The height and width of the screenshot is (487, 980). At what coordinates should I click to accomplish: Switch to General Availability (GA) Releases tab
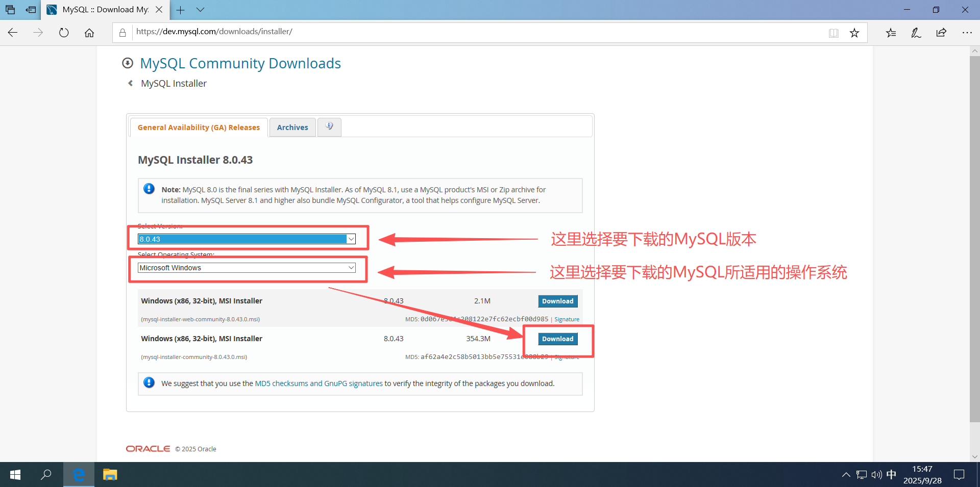click(199, 127)
